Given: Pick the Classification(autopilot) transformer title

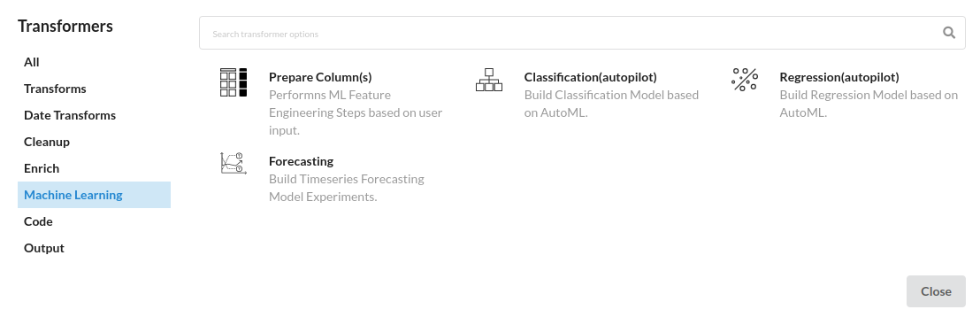Looking at the screenshot, I should pyautogui.click(x=591, y=77).
